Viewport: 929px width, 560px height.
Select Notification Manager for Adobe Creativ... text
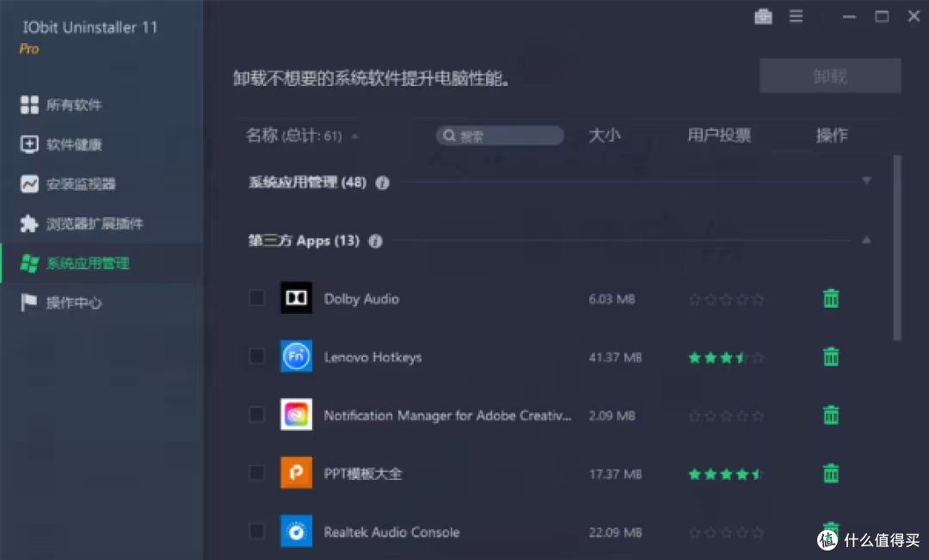click(x=447, y=415)
